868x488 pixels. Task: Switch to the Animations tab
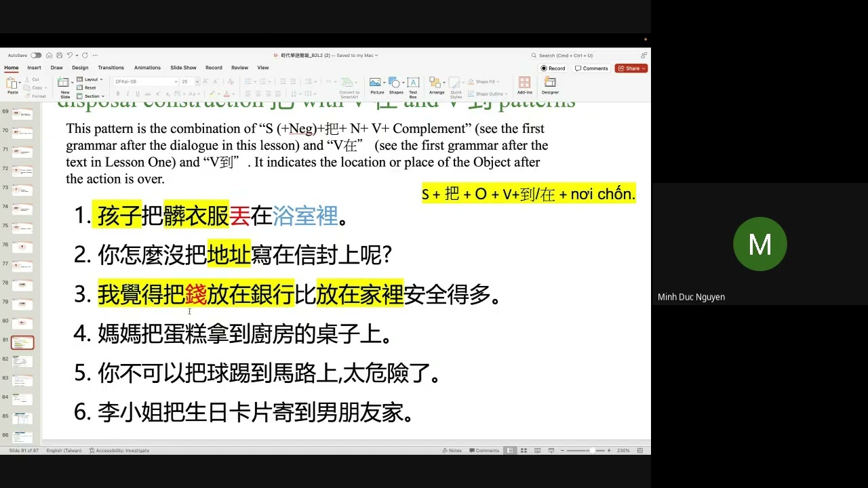pyautogui.click(x=147, y=68)
